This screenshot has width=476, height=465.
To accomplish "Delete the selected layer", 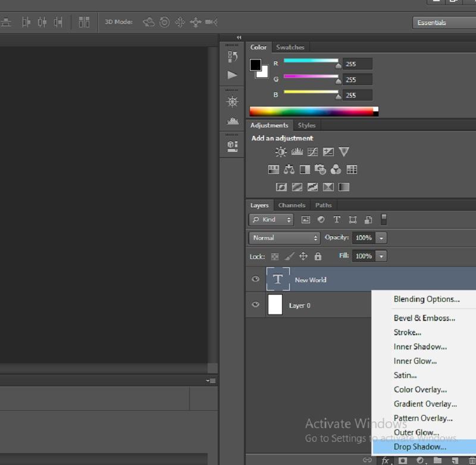I will (471, 460).
